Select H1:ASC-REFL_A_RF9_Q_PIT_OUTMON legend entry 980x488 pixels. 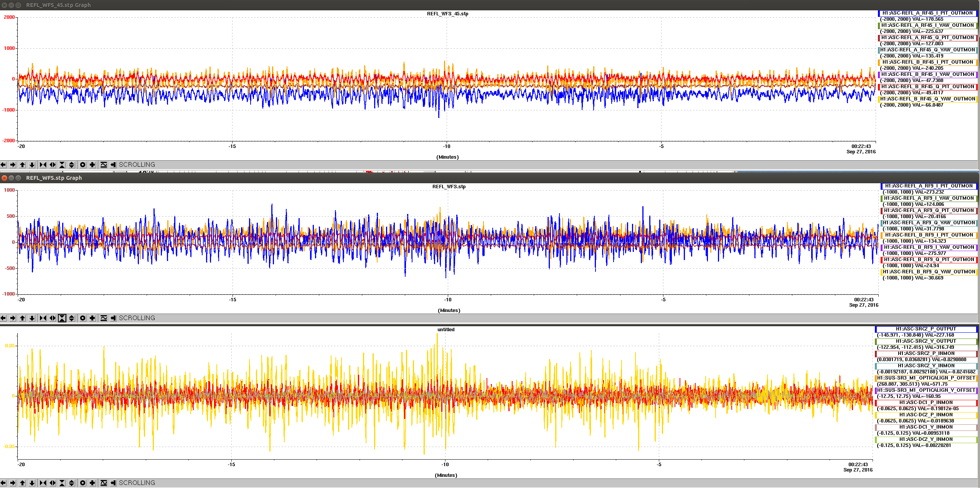(x=929, y=210)
